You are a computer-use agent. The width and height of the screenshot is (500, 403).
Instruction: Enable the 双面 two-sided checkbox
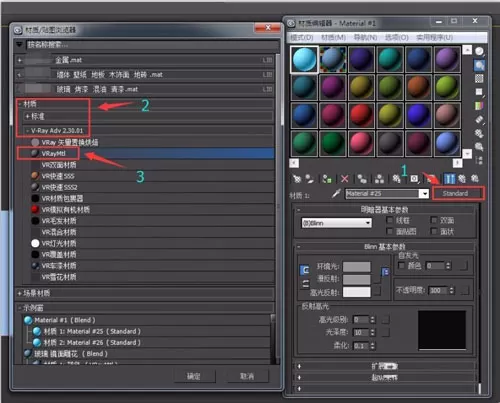click(x=434, y=220)
